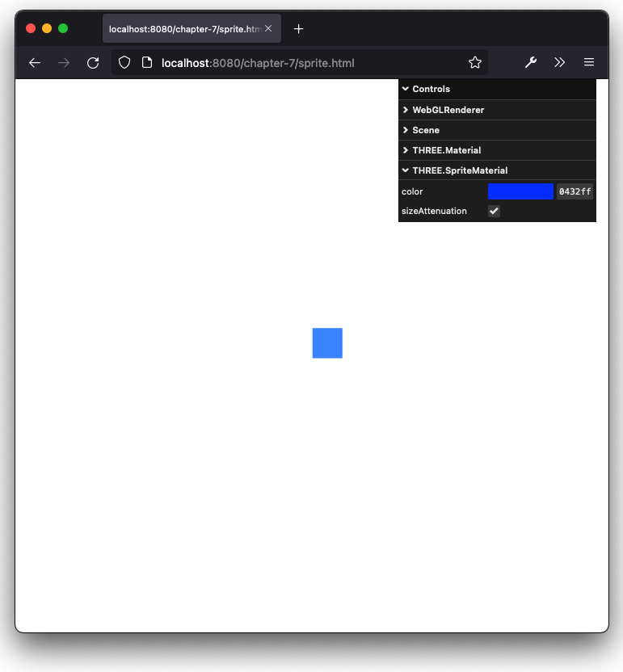623x672 pixels.
Task: Bookmark this page with the star icon
Action: (474, 62)
